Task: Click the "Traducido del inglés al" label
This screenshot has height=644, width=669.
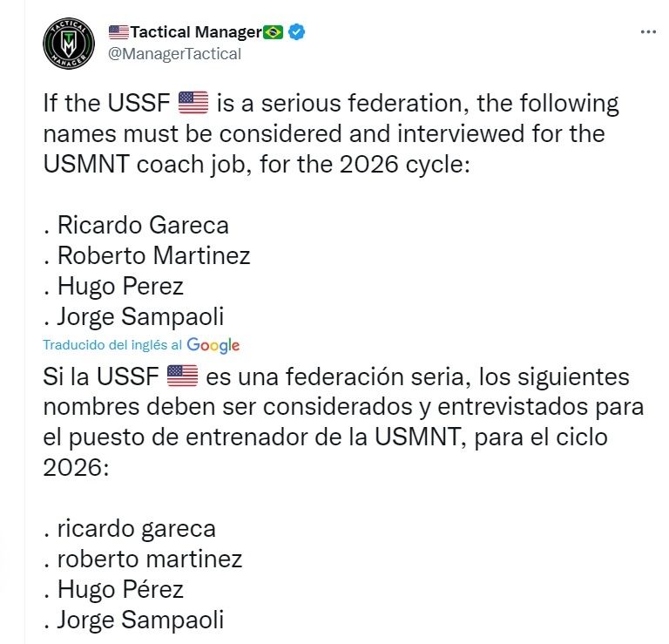Action: click(113, 345)
